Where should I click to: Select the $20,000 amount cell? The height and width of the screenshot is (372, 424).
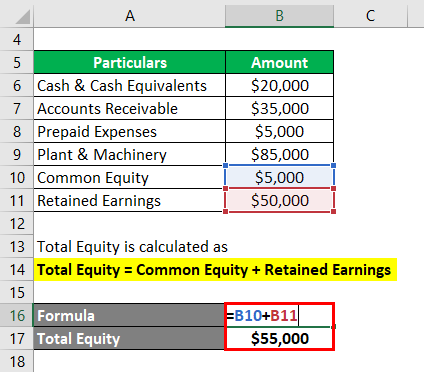tap(279, 85)
